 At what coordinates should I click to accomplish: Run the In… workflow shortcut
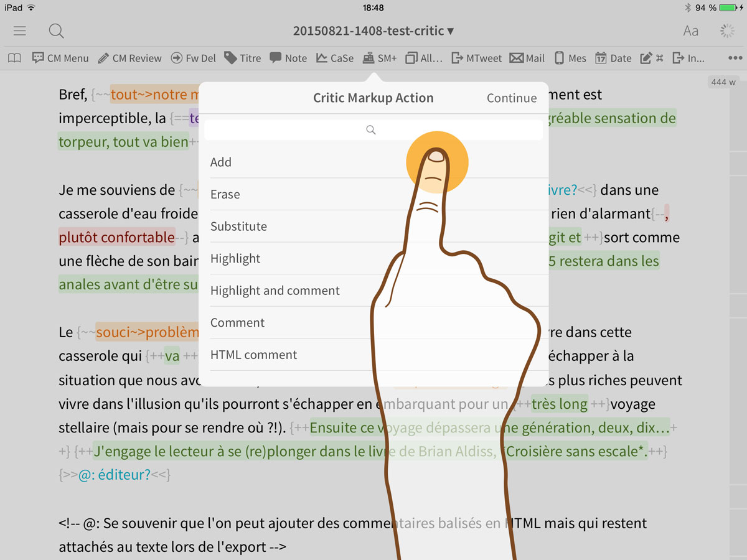click(689, 58)
